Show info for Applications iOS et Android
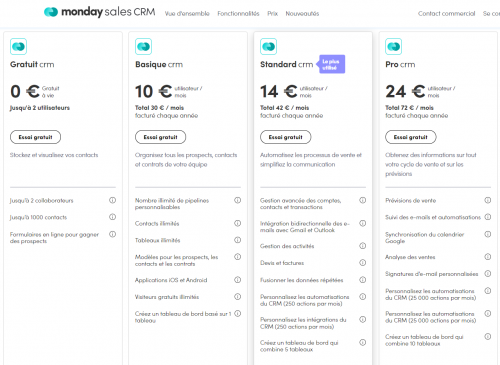 click(238, 280)
